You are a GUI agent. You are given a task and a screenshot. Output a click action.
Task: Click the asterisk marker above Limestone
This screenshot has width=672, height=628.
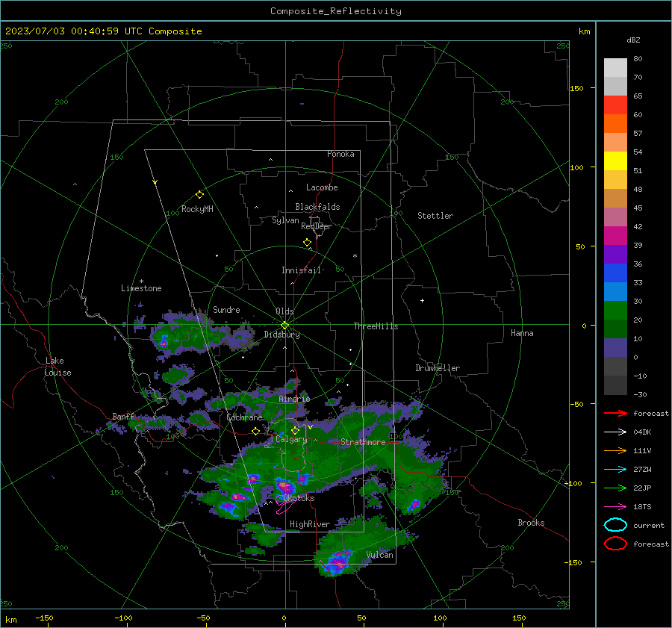tap(141, 282)
